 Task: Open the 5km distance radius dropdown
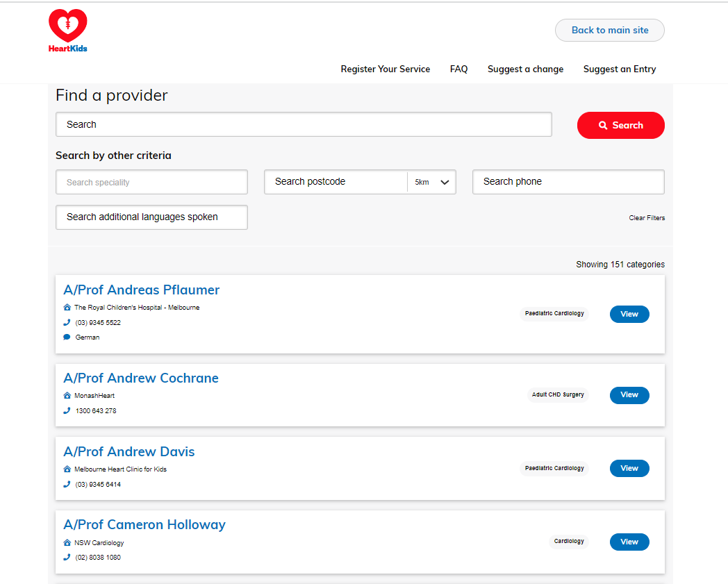click(x=432, y=182)
